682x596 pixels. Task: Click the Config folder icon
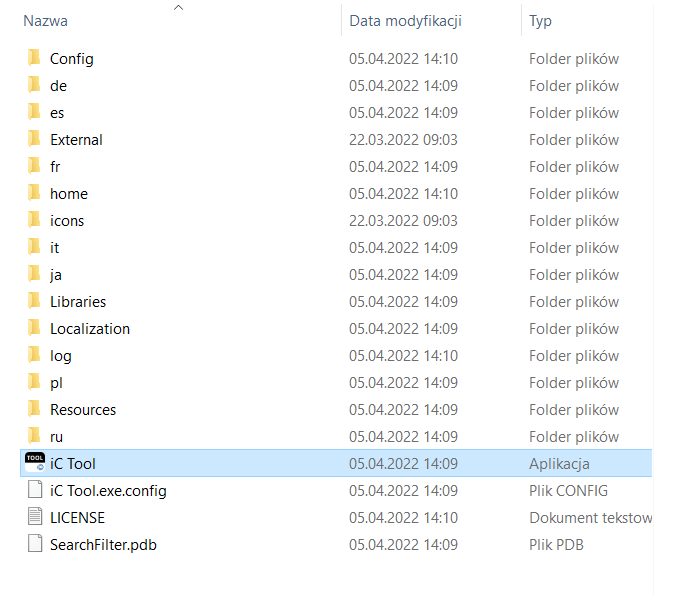(34, 58)
